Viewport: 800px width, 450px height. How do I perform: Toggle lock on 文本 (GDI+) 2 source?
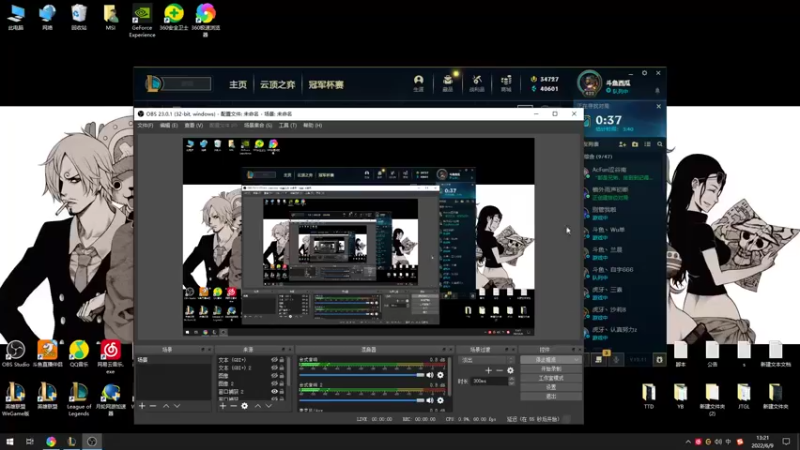(282, 368)
